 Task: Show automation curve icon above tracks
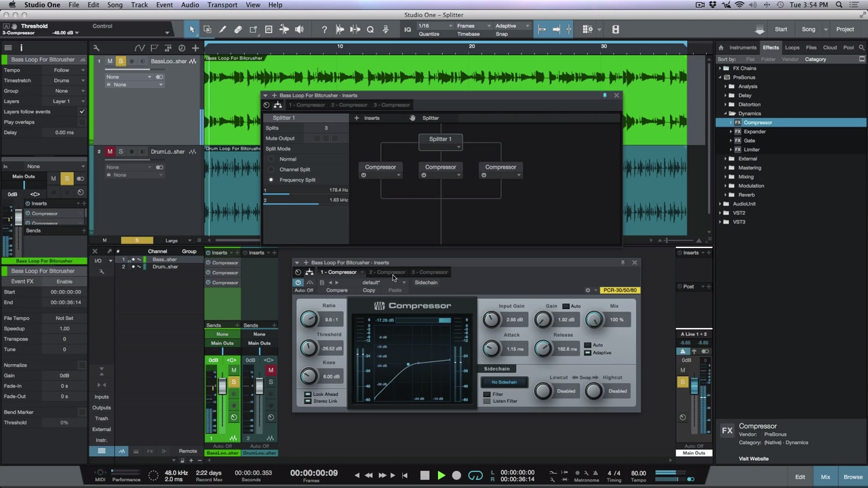tap(140, 47)
